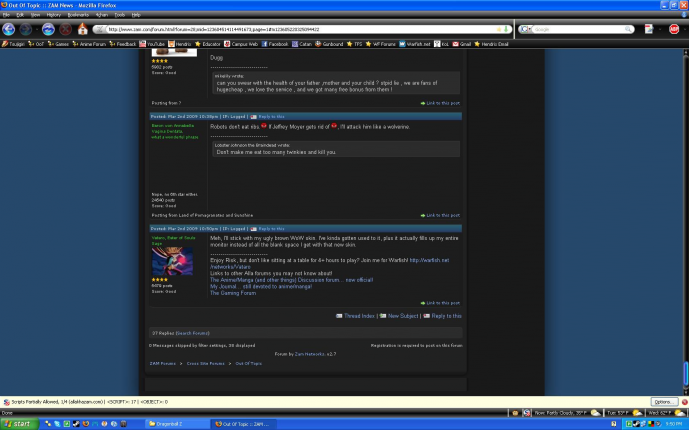
Task: Open the Edit menu
Action: (20, 15)
